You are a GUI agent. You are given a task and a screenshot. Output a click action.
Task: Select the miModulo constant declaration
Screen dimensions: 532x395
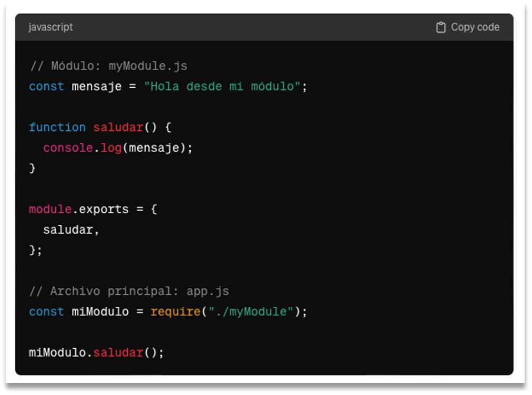click(x=99, y=311)
